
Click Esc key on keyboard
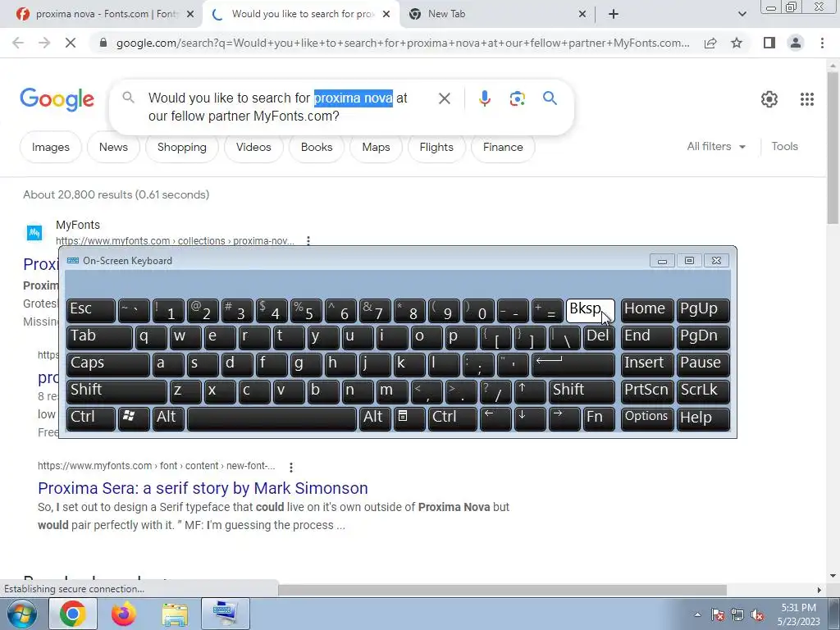tap(90, 311)
